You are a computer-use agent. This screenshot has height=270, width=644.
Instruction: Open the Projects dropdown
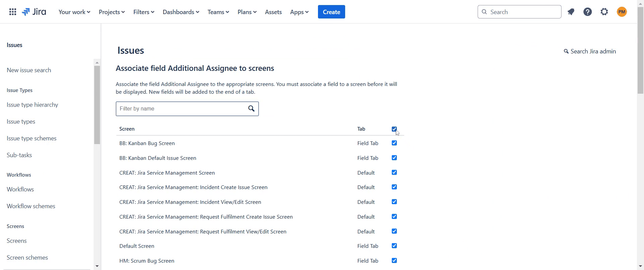pos(112,12)
